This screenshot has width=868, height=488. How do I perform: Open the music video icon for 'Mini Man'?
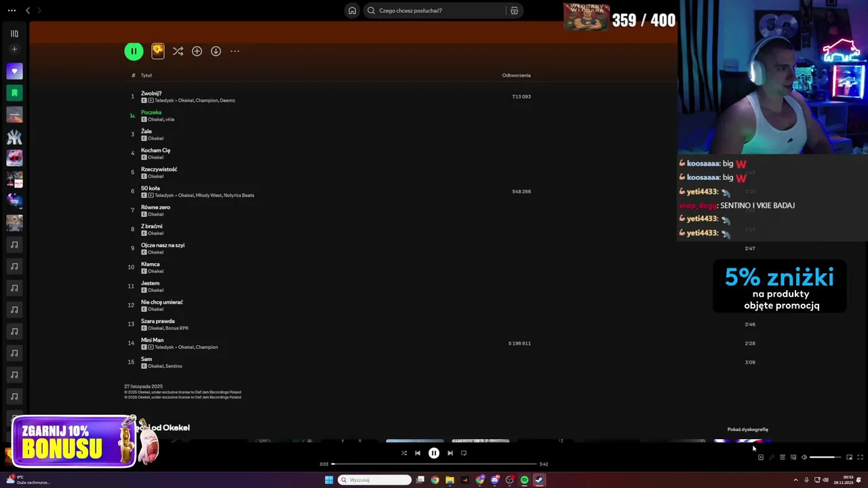[x=151, y=347]
